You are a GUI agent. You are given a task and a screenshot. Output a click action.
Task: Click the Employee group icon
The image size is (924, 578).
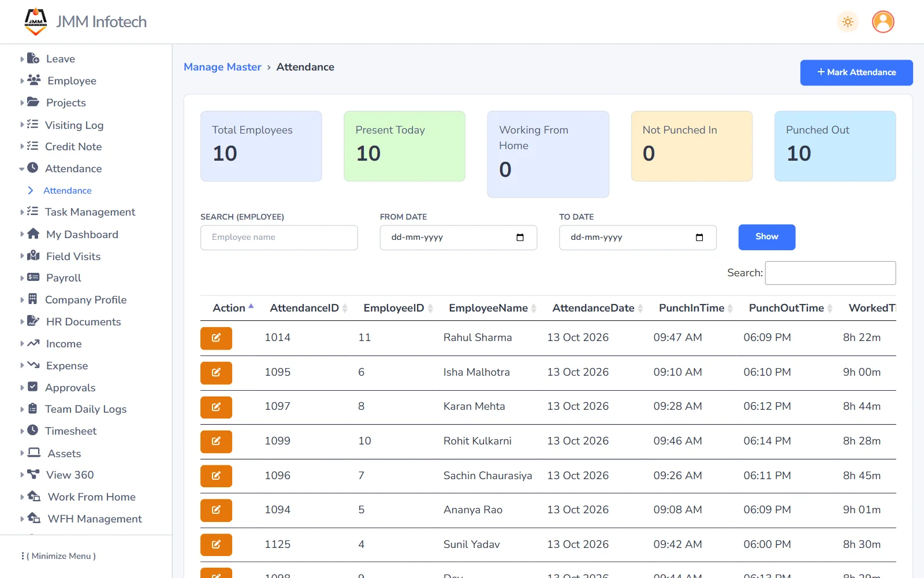[34, 80]
